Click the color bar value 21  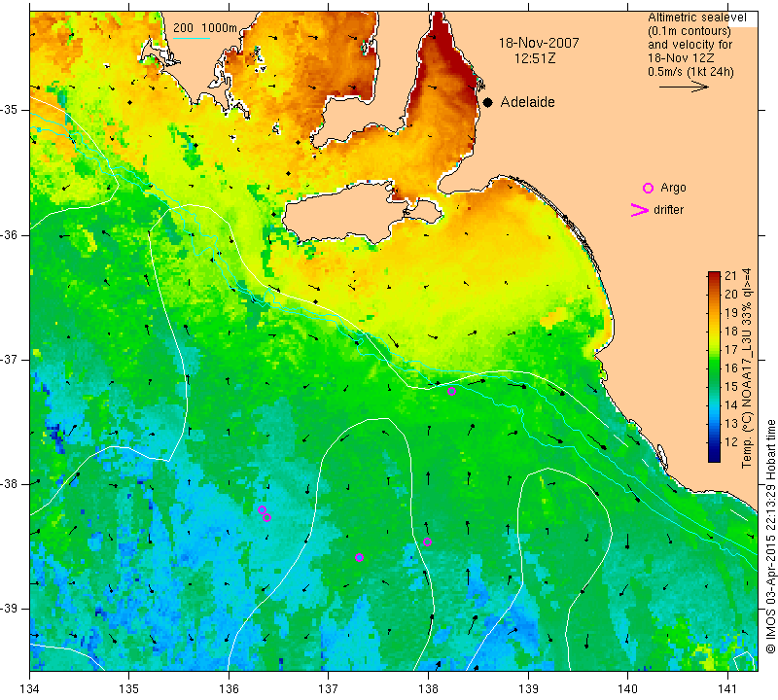click(731, 276)
